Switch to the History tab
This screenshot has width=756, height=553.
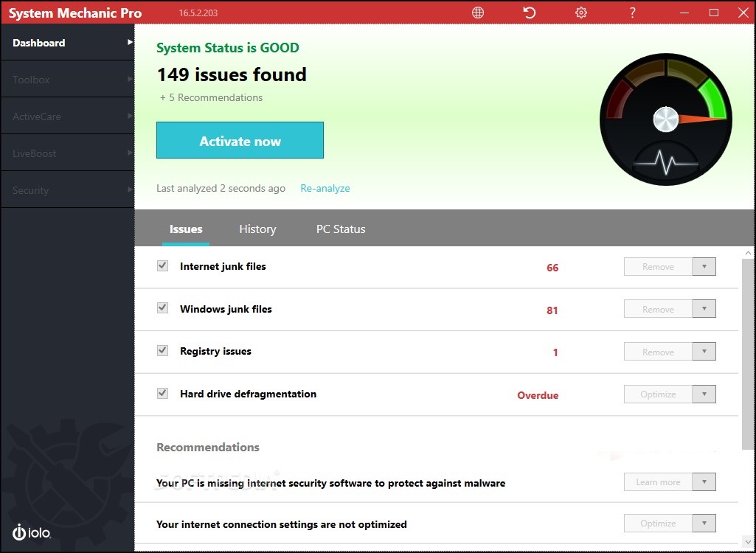point(257,229)
